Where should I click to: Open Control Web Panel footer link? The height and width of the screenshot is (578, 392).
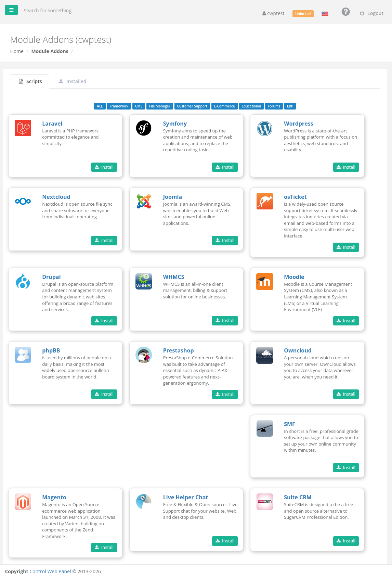(x=50, y=571)
